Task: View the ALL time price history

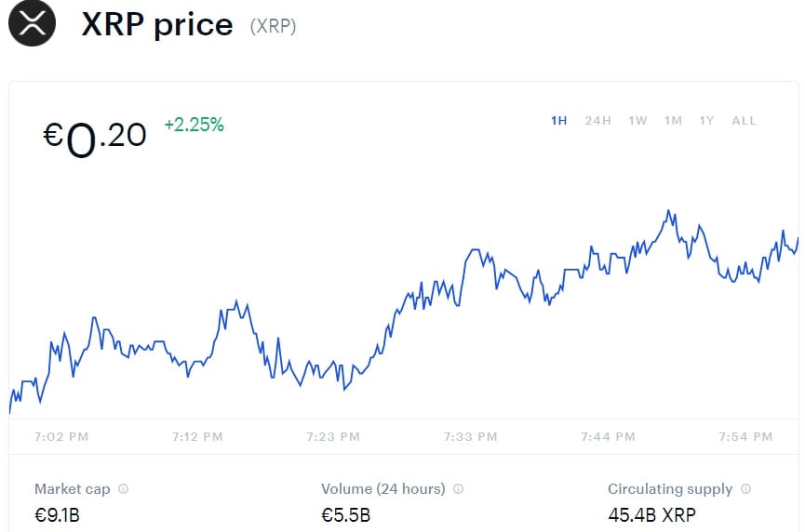Action: [744, 121]
